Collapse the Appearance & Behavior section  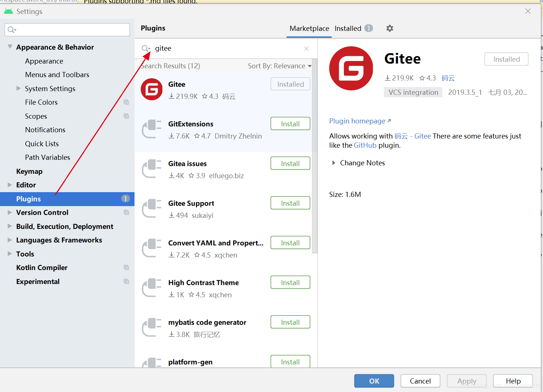(10, 47)
